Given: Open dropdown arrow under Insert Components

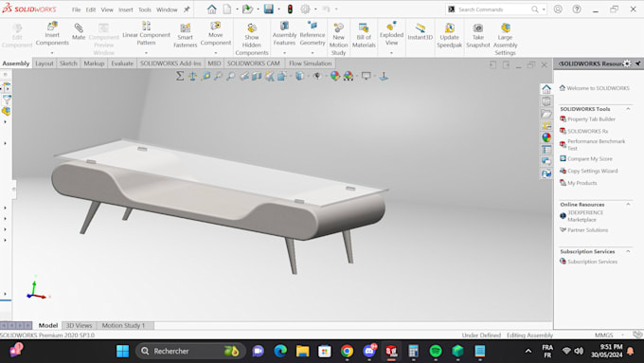Looking at the screenshot, I should 52,53.
